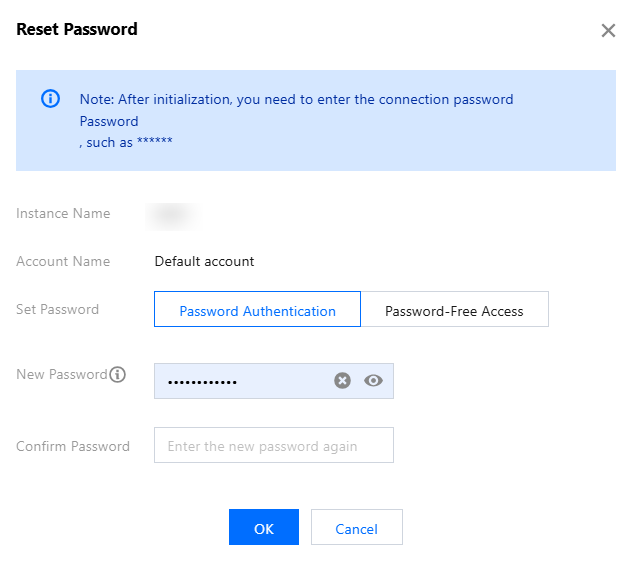Click the Confirm Password input field

coord(274,445)
